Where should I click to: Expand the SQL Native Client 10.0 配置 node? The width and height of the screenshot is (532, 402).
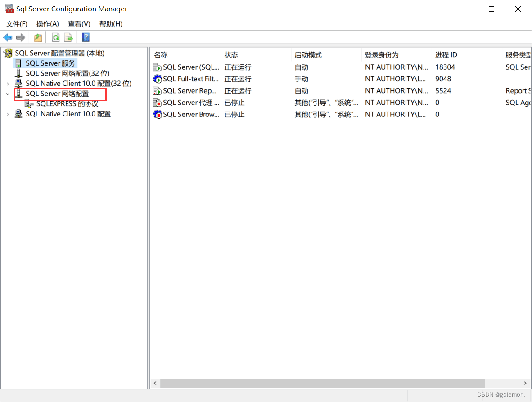pos(8,114)
